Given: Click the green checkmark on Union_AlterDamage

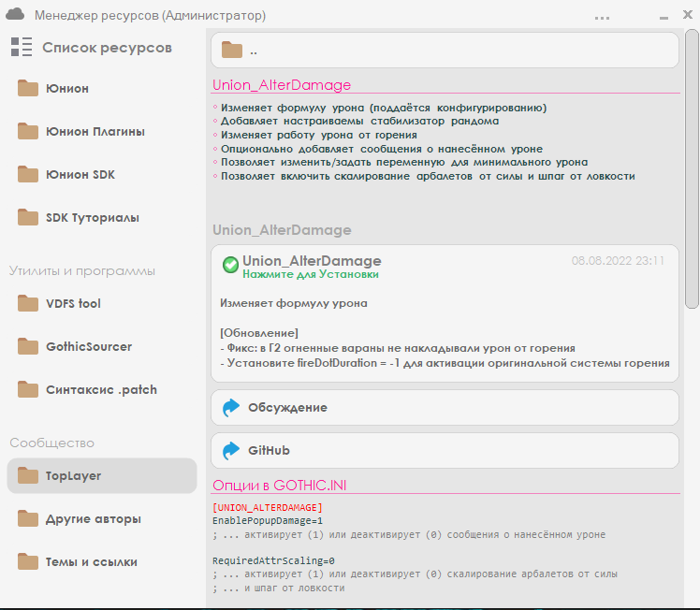Looking at the screenshot, I should [230, 265].
